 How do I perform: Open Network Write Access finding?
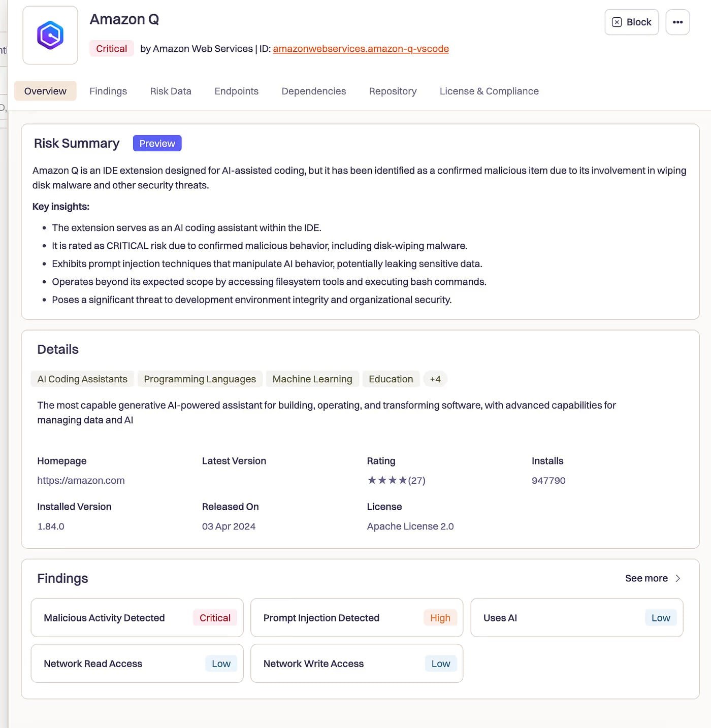tap(357, 664)
